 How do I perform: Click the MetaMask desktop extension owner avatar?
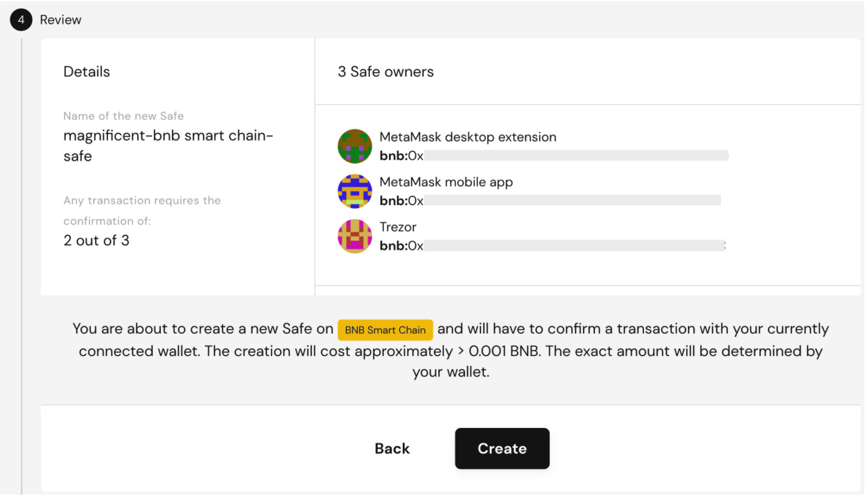tap(355, 147)
